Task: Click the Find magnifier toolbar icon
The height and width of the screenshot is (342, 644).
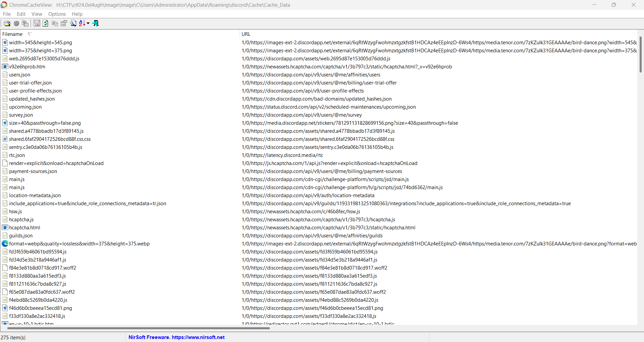Action: coord(73,23)
